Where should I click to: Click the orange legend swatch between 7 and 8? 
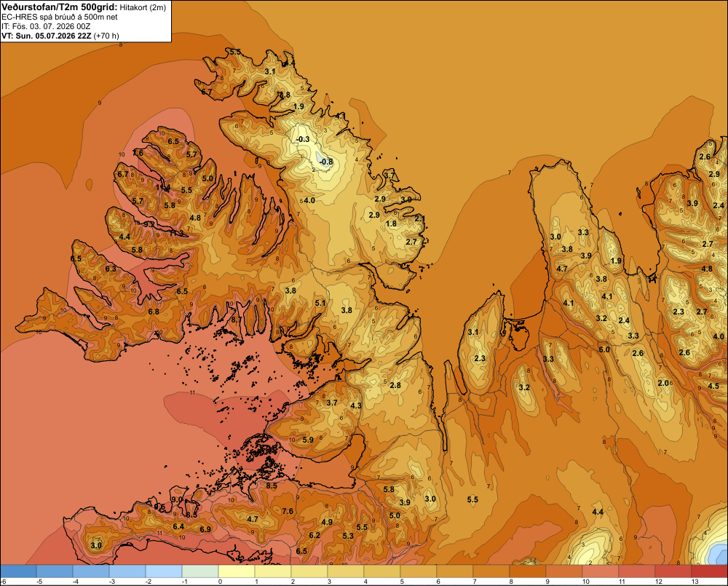491,571
